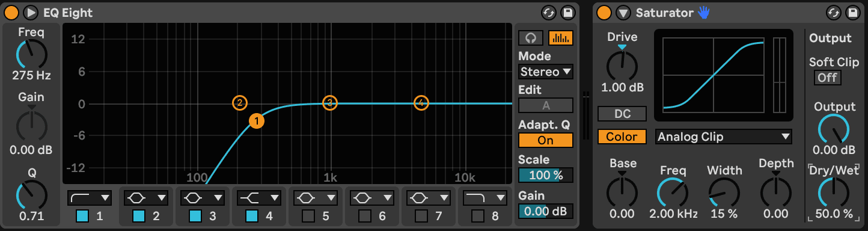Click the EQ Eight Q knob
Image resolution: width=868 pixels, height=231 pixels.
pyautogui.click(x=31, y=195)
